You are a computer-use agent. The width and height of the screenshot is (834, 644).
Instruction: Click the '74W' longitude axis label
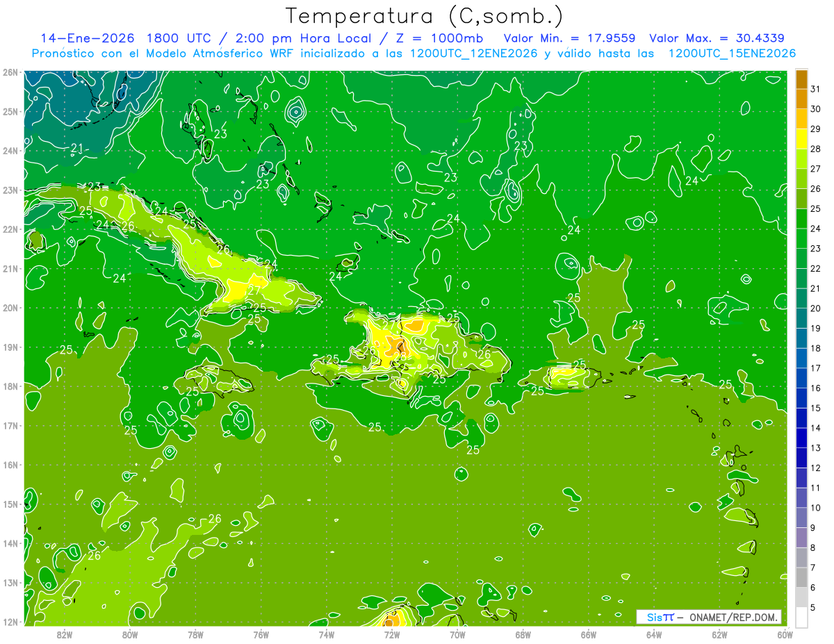(x=327, y=635)
